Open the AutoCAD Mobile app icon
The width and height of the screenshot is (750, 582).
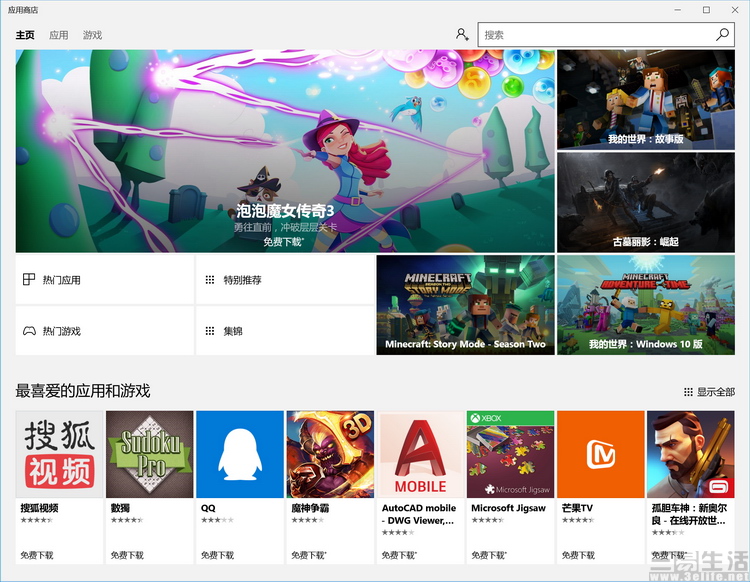tap(420, 454)
